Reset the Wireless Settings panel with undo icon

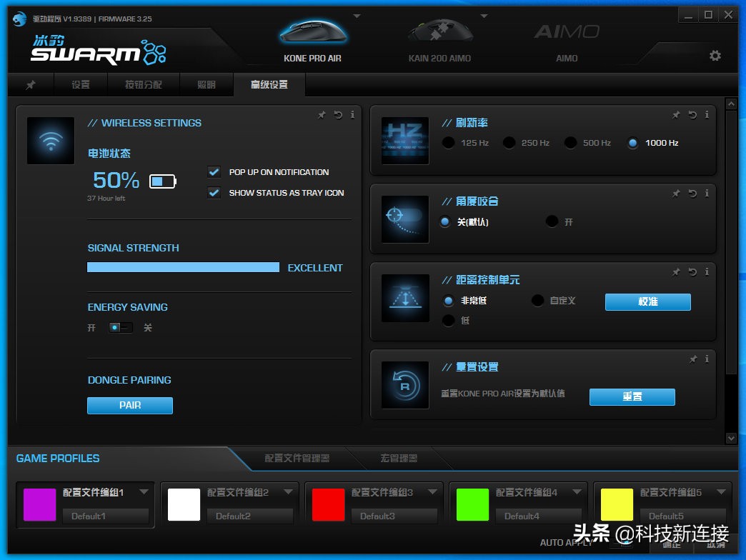pyautogui.click(x=338, y=114)
